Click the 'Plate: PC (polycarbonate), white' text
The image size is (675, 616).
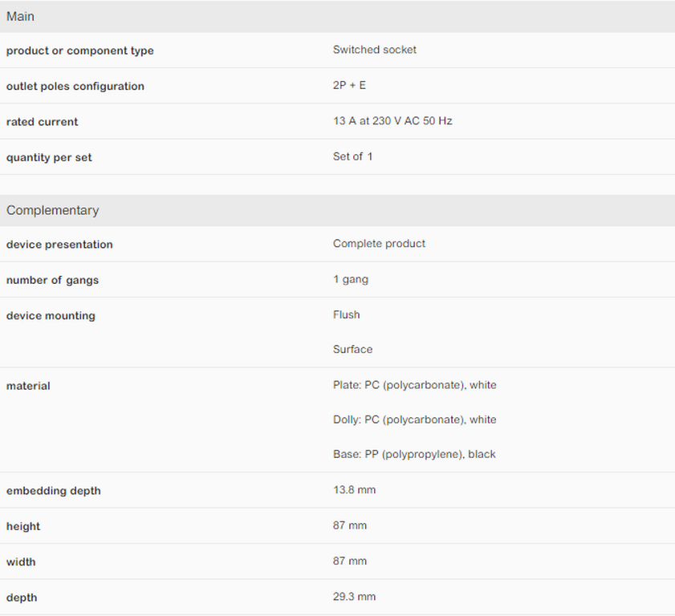415,385
